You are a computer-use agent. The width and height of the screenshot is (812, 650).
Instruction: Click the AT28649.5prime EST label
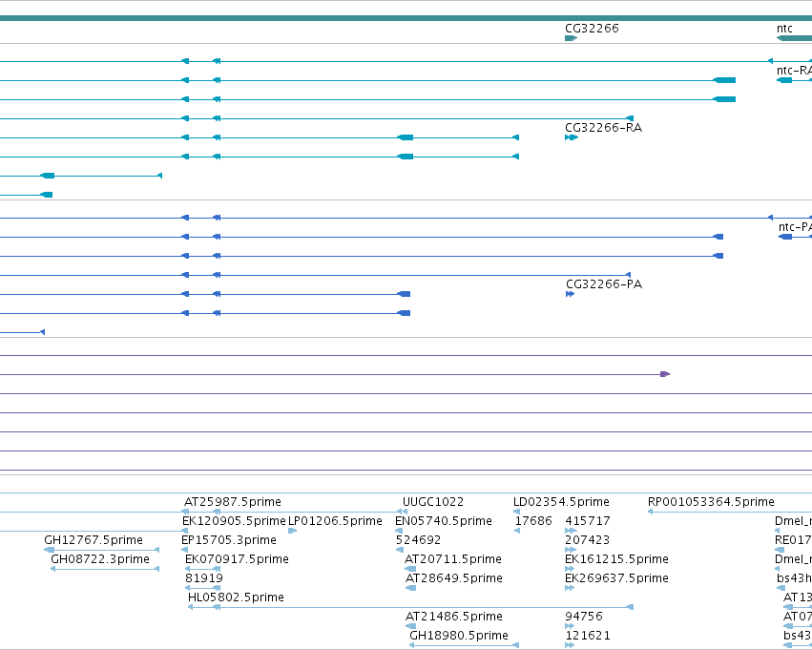point(454,578)
